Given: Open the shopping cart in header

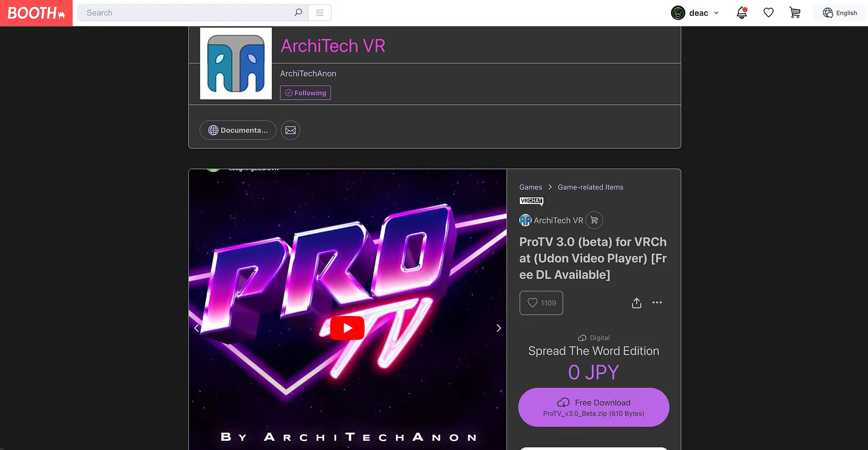Looking at the screenshot, I should coord(795,12).
